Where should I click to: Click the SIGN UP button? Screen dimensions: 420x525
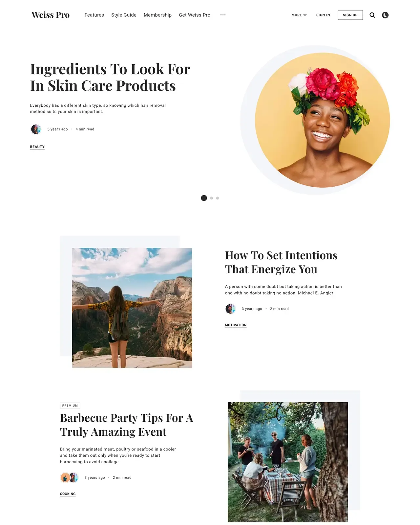pyautogui.click(x=350, y=15)
